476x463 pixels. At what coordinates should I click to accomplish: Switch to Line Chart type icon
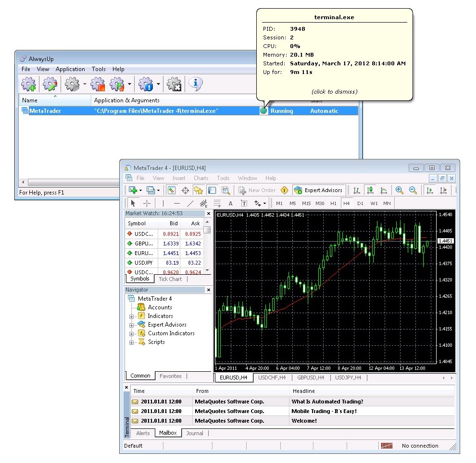pyautogui.click(x=384, y=190)
